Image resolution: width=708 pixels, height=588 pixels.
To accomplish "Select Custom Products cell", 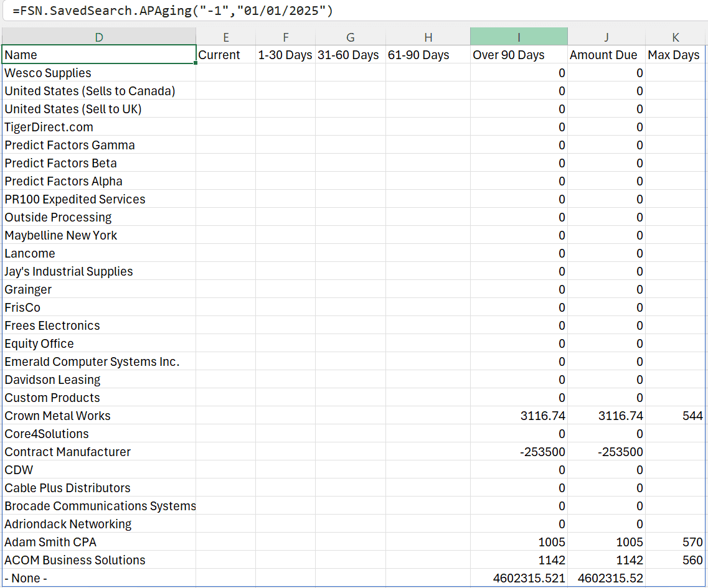I will pyautogui.click(x=99, y=398).
